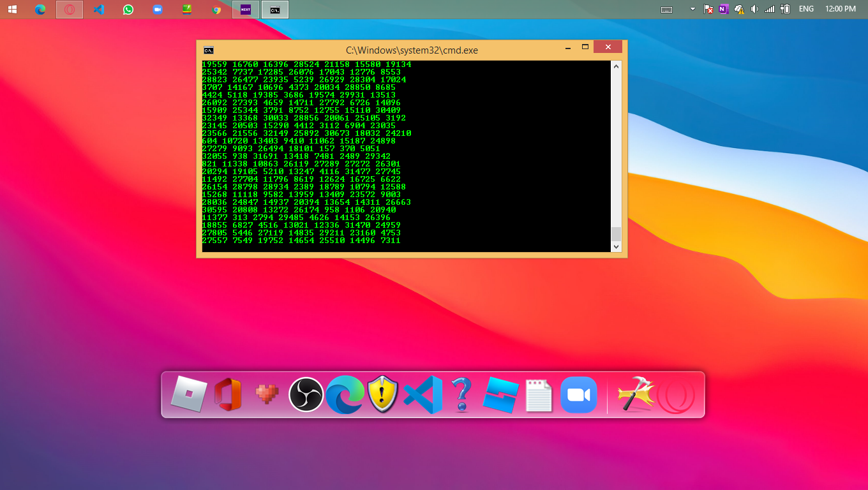Image resolution: width=868 pixels, height=490 pixels.
Task: Open WhatsApp from the taskbar
Action: [x=128, y=9]
